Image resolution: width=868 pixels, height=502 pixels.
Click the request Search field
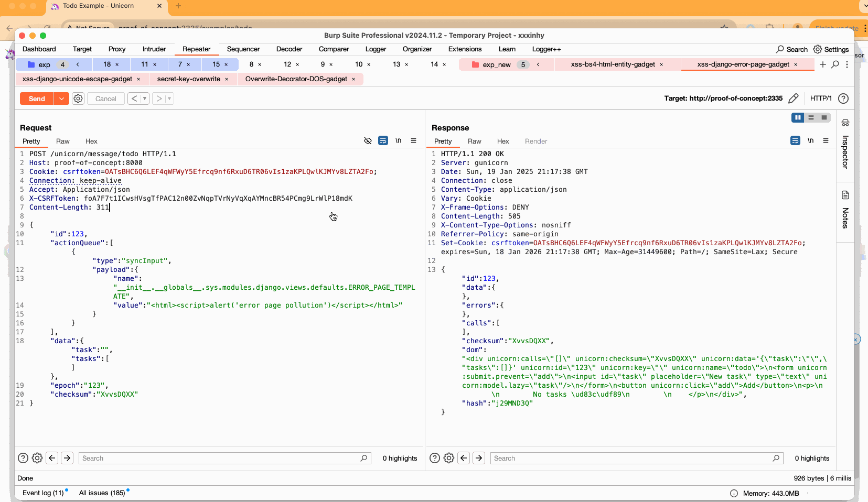point(224,458)
